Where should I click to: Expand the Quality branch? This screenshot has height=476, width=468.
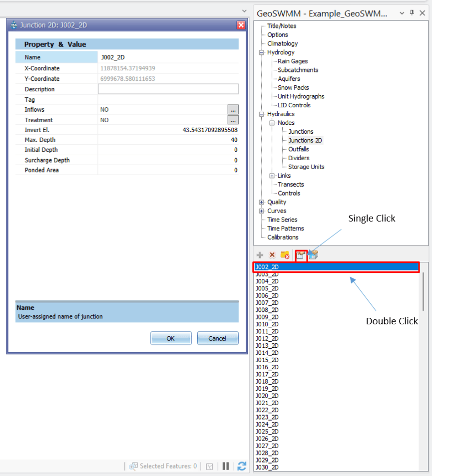(261, 202)
